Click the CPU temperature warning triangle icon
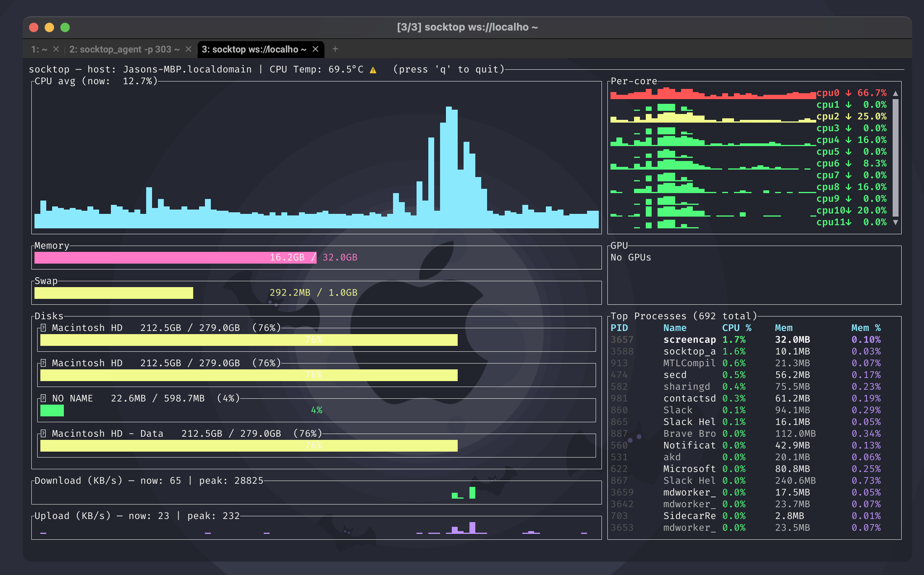The height and width of the screenshot is (575, 924). (x=373, y=70)
